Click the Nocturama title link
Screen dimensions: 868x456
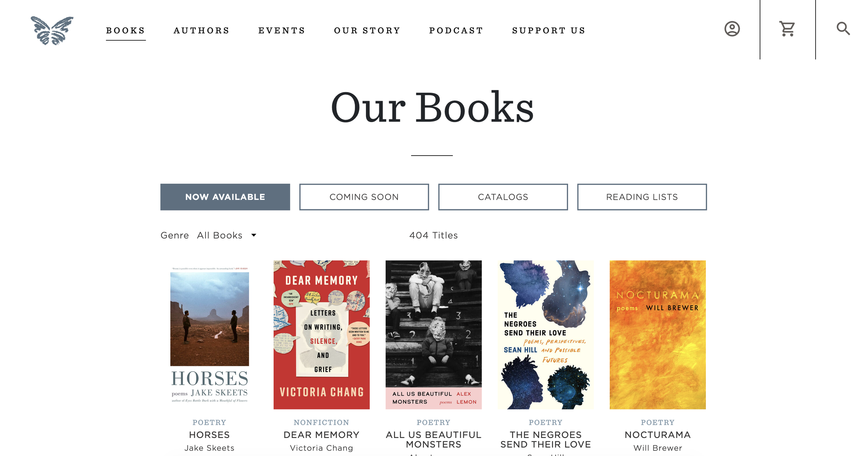(x=658, y=435)
